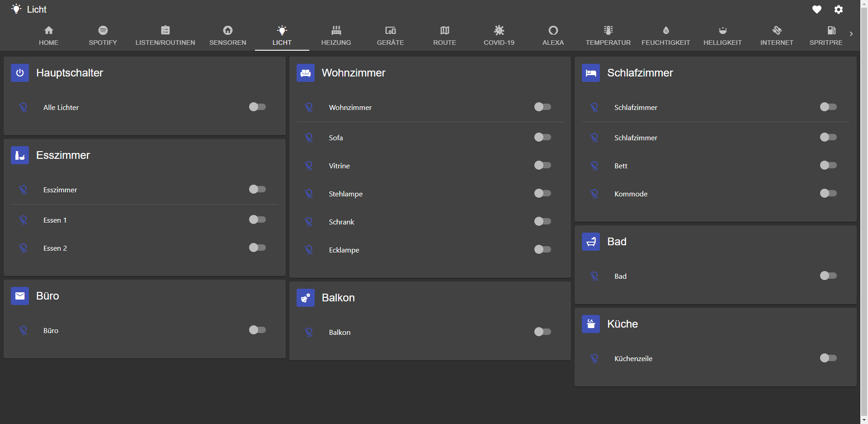This screenshot has height=424, width=868.
Task: Click bulb icon next to Kommode
Action: click(x=594, y=194)
